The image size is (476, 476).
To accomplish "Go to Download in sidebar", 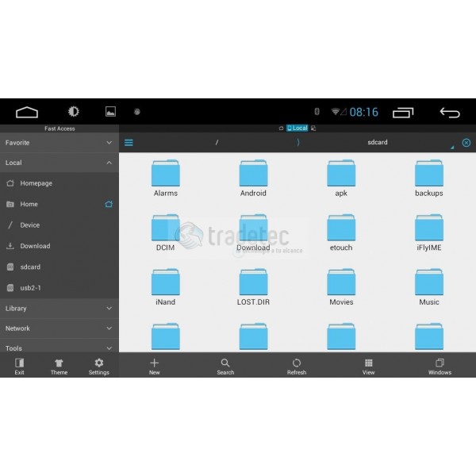I will click(x=35, y=246).
